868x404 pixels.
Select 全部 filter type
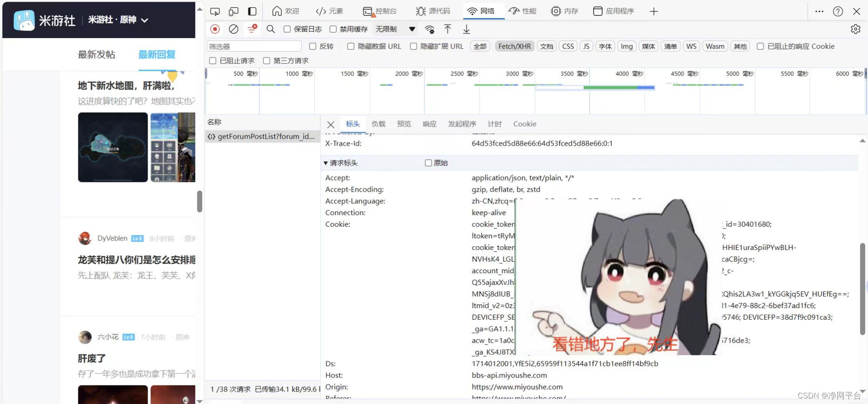[480, 47]
